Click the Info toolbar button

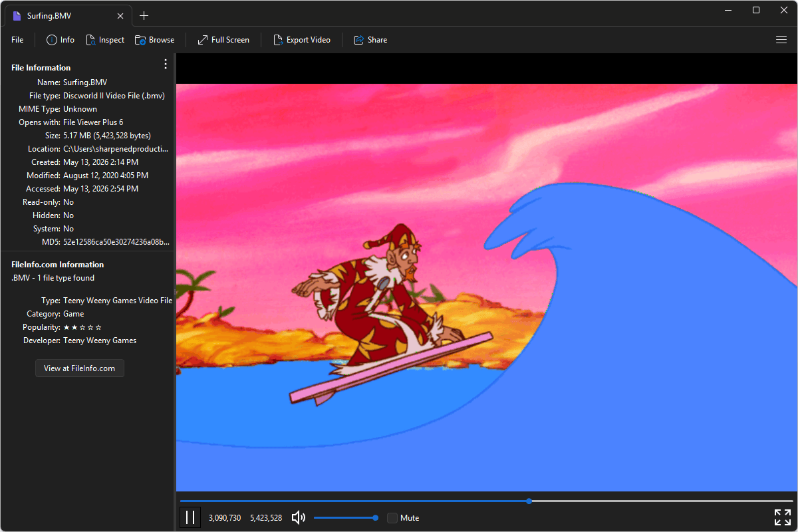pyautogui.click(x=61, y=40)
